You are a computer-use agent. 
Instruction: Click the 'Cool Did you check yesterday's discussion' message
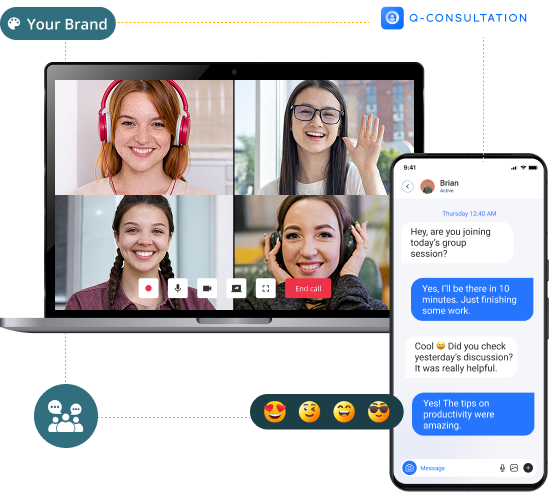click(x=462, y=358)
